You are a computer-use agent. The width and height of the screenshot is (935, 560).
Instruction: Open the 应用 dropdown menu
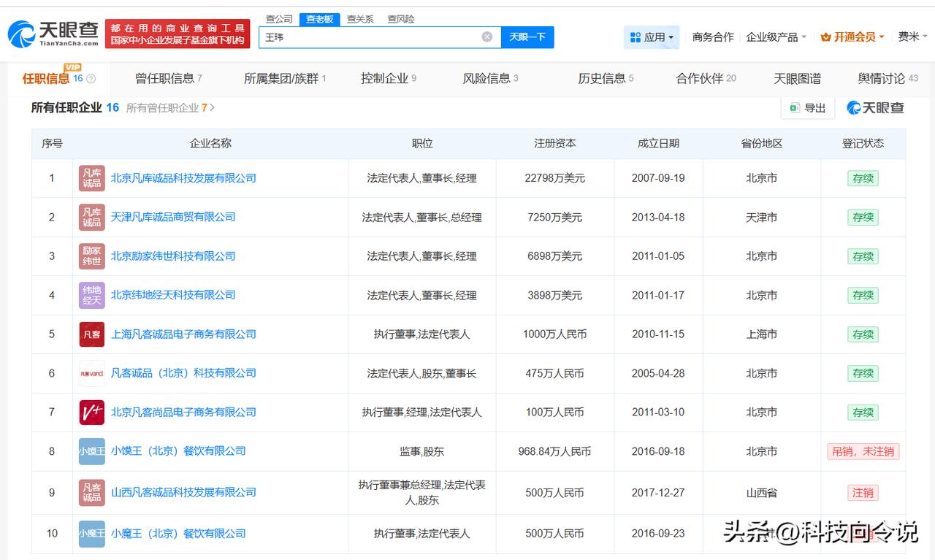[x=652, y=37]
